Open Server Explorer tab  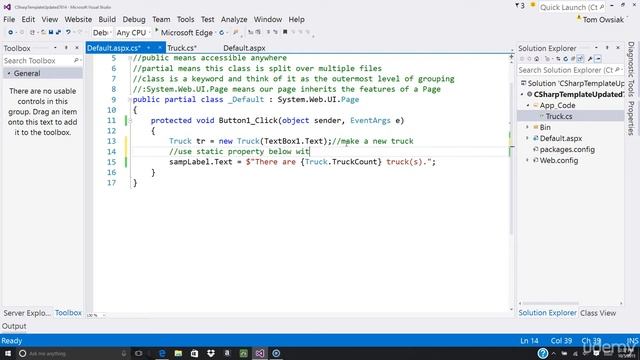pos(27,313)
